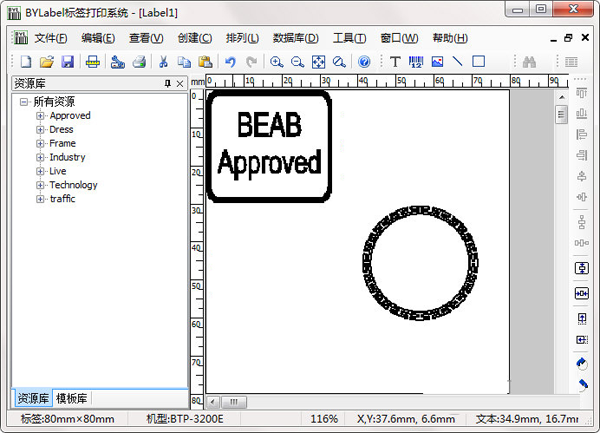Image resolution: width=600 pixels, height=433 pixels.
Task: Open the 编辑(E) menu
Action: pos(98,38)
